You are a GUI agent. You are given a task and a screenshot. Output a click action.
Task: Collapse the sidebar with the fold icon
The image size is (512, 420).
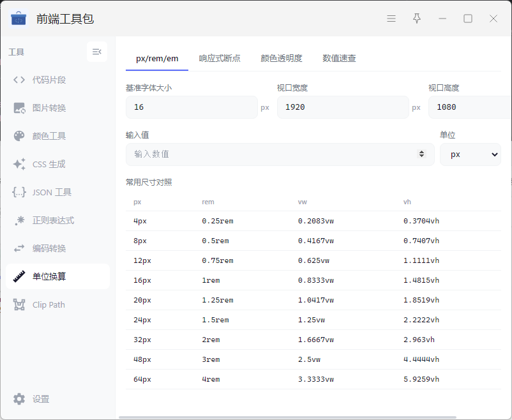tap(97, 52)
